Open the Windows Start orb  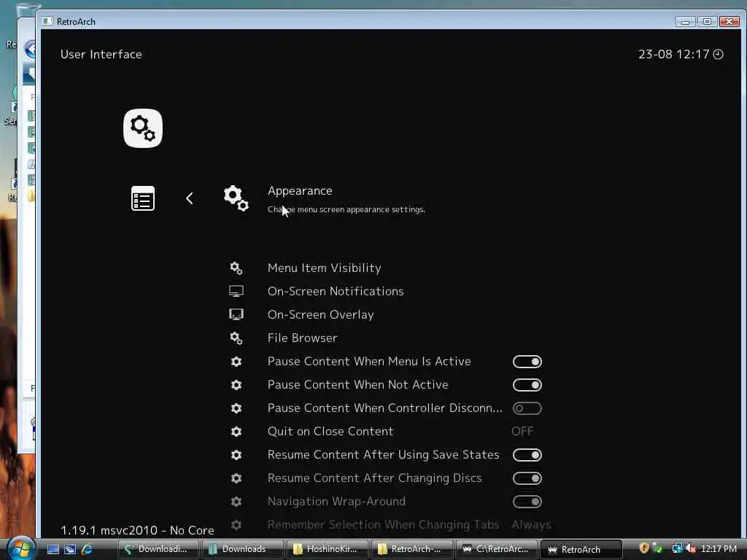(x=20, y=548)
